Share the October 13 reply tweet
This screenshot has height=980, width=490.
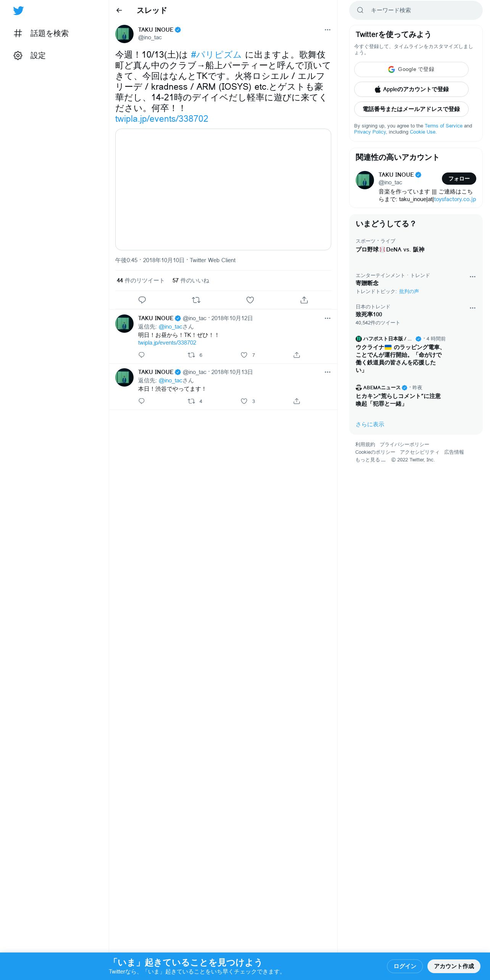[297, 401]
